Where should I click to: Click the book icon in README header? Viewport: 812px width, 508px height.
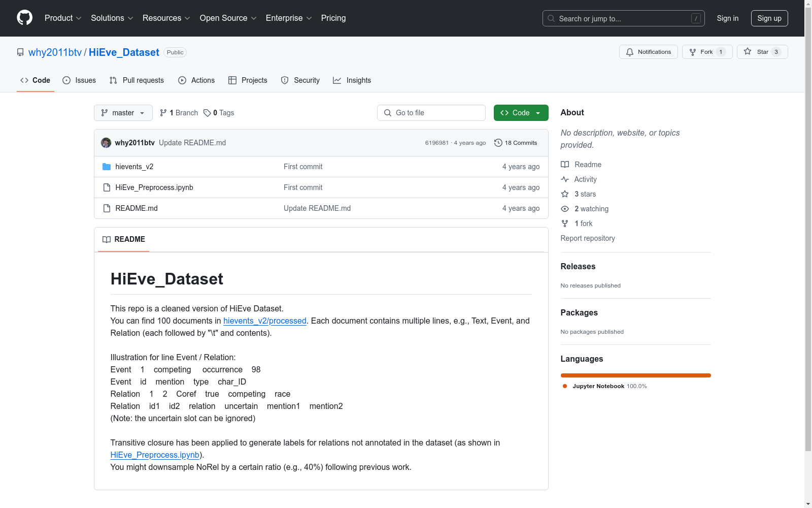107,239
